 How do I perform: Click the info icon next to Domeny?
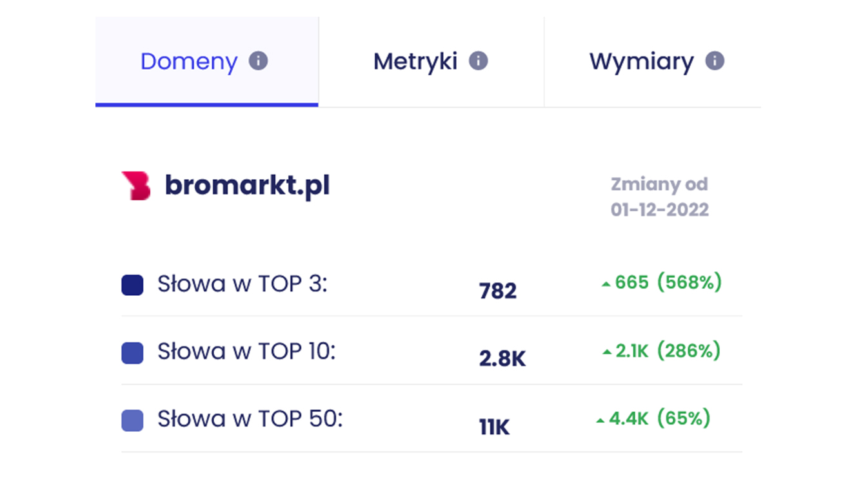[x=258, y=61]
